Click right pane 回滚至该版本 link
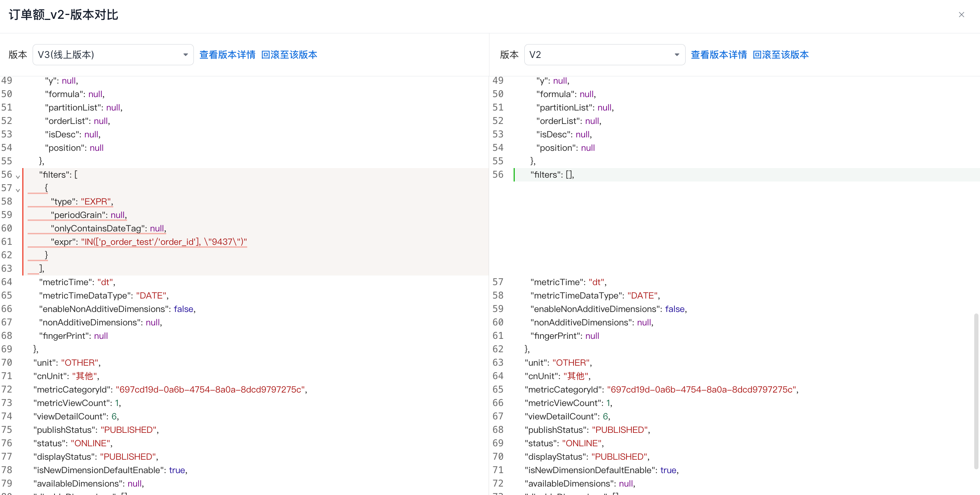Viewport: 980px width, 495px height. point(780,55)
